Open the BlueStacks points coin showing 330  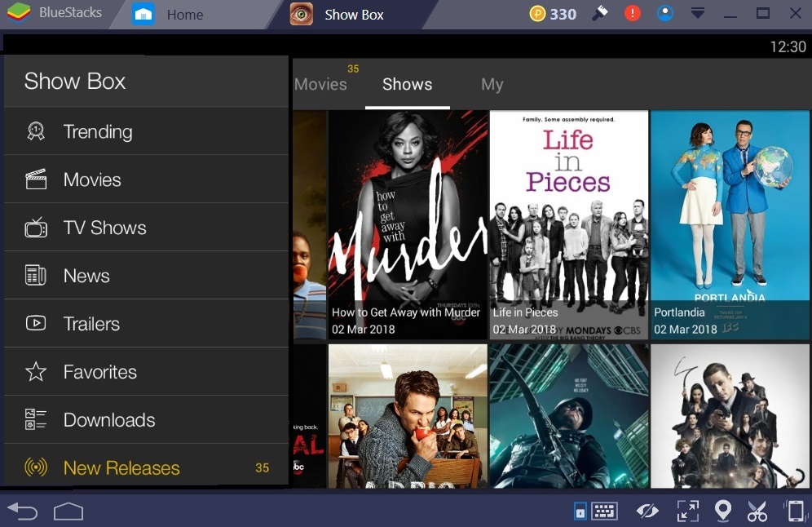click(553, 14)
